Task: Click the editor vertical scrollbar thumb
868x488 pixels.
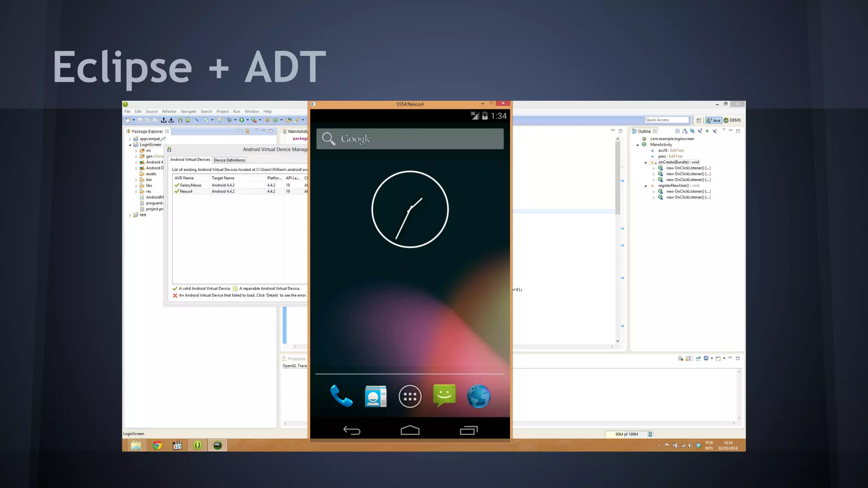Action: 618,178
